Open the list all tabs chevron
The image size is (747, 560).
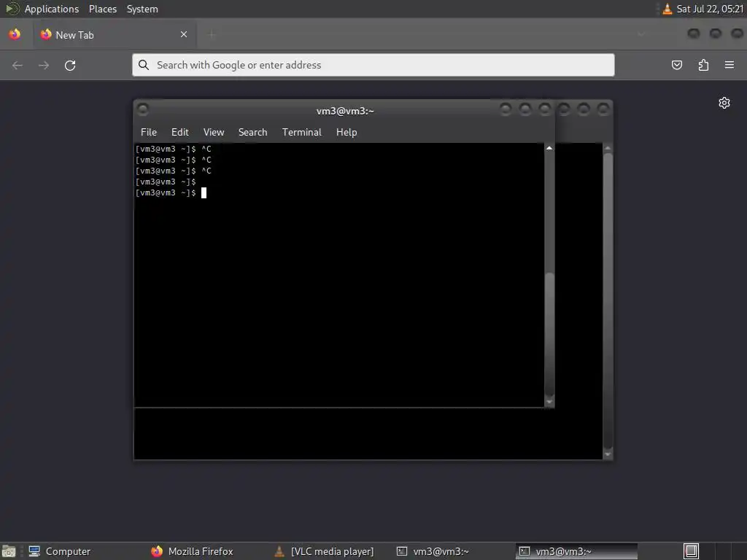641,34
